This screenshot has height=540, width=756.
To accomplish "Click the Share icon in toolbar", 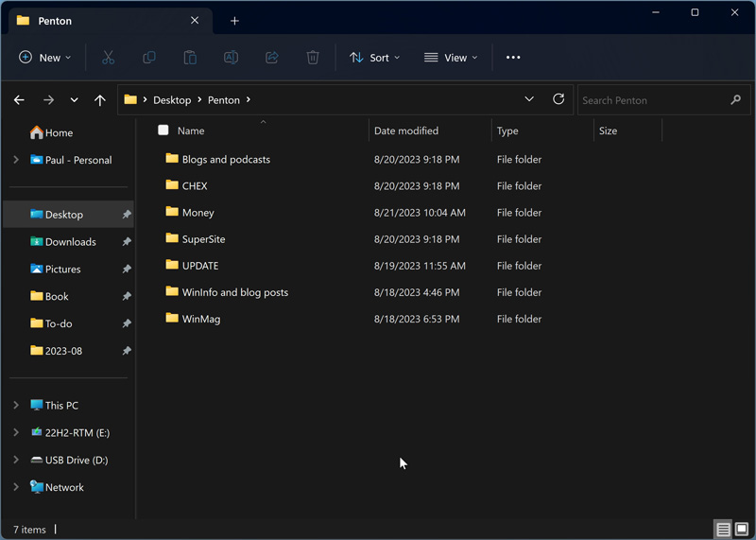I will [272, 58].
